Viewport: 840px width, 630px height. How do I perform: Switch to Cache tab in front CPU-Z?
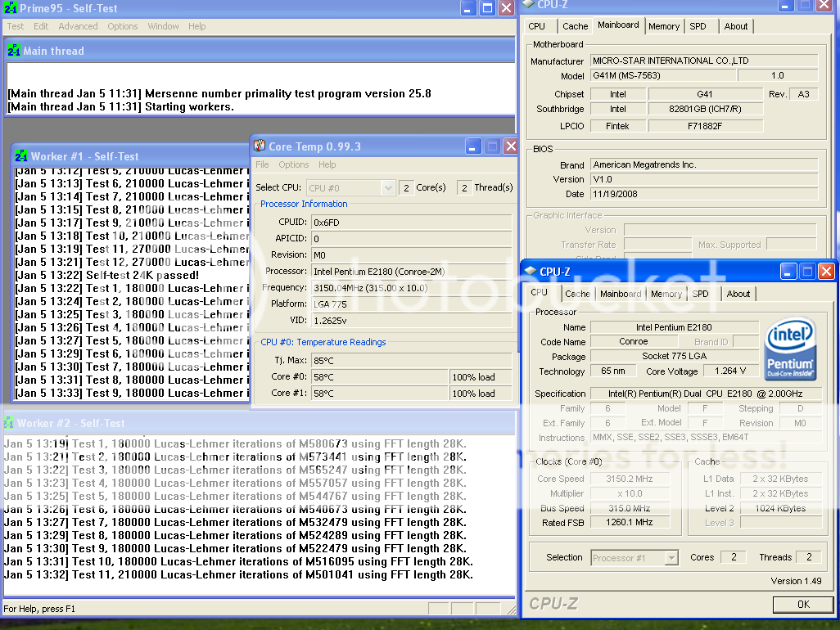tap(577, 294)
